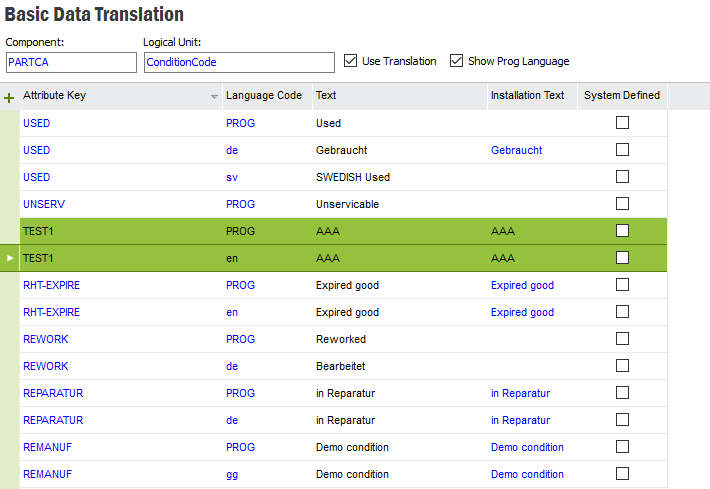
Task: Click the Installation Text column header
Action: click(x=532, y=96)
